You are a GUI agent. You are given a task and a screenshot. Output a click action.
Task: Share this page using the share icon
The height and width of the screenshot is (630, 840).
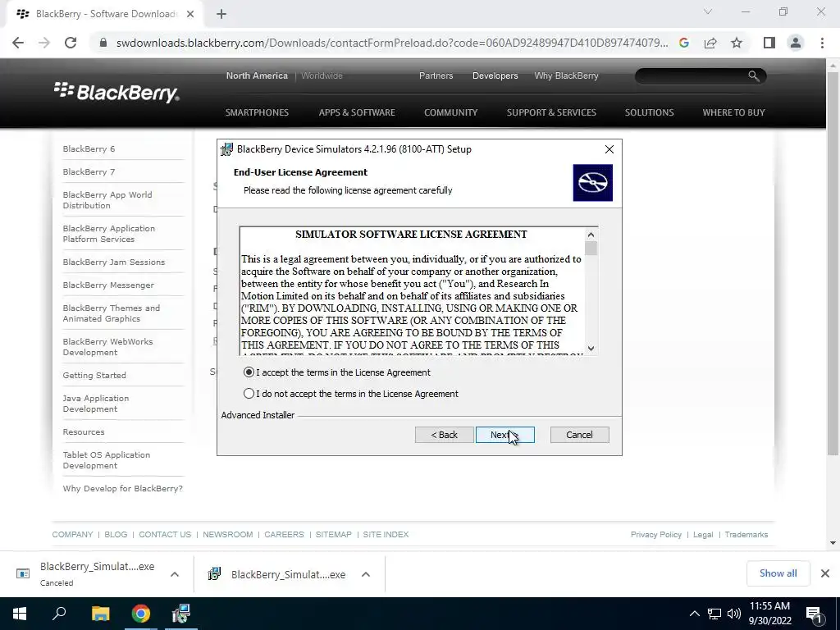click(710, 43)
